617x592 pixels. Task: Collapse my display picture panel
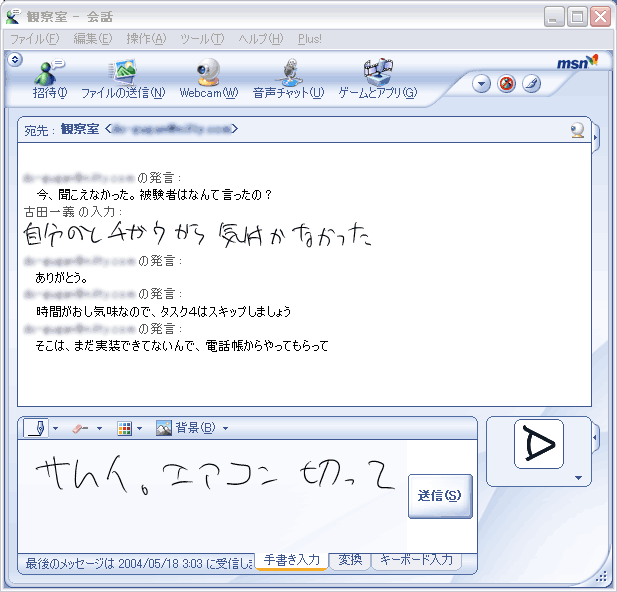tap(595, 438)
